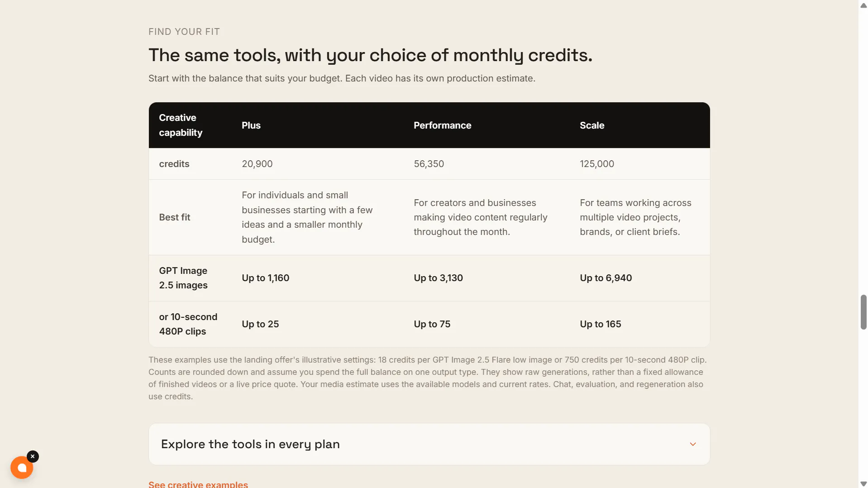Image resolution: width=868 pixels, height=488 pixels.
Task: Select the Plus column header
Action: [x=251, y=125]
